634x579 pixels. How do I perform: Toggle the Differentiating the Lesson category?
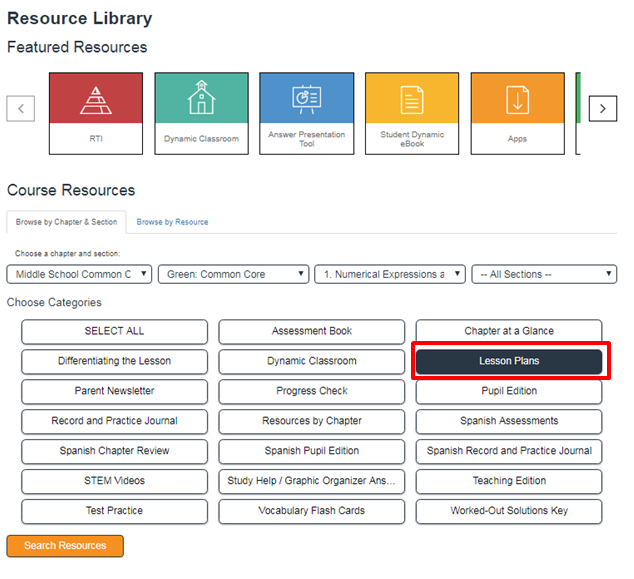[114, 361]
